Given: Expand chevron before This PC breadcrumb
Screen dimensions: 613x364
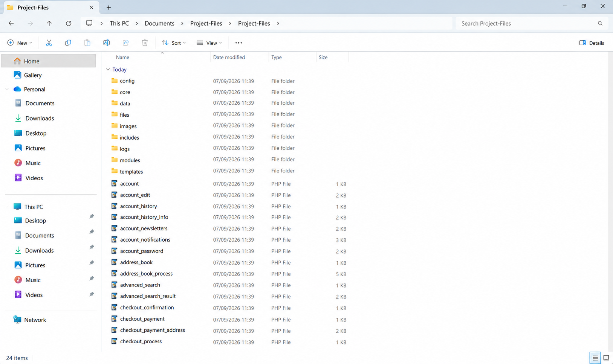Looking at the screenshot, I should point(101,23).
